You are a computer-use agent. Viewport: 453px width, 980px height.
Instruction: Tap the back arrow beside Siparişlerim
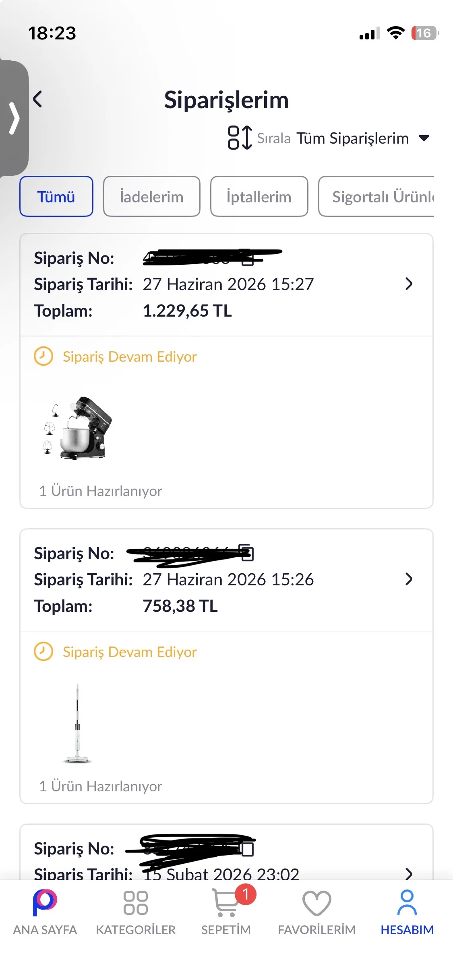[x=37, y=99]
